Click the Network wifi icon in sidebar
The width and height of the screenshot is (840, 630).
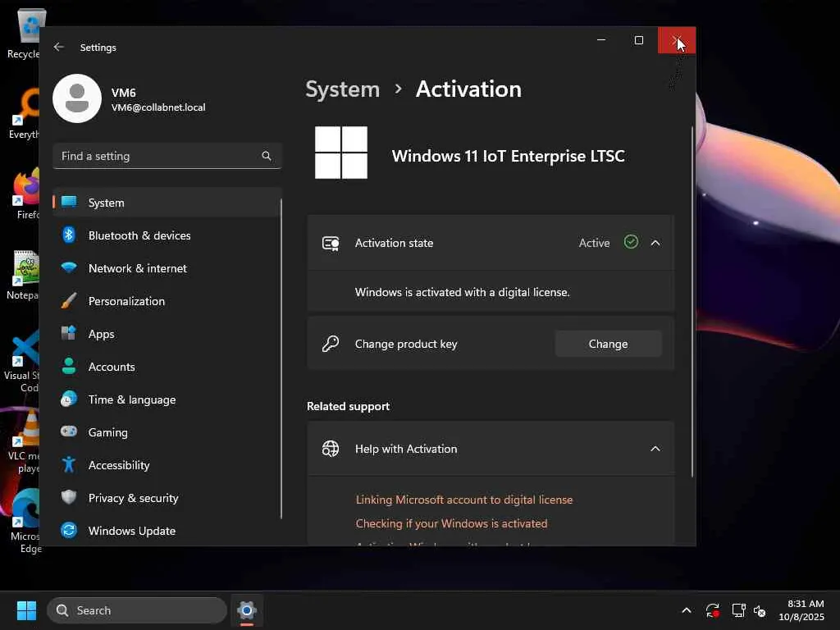[x=69, y=267]
